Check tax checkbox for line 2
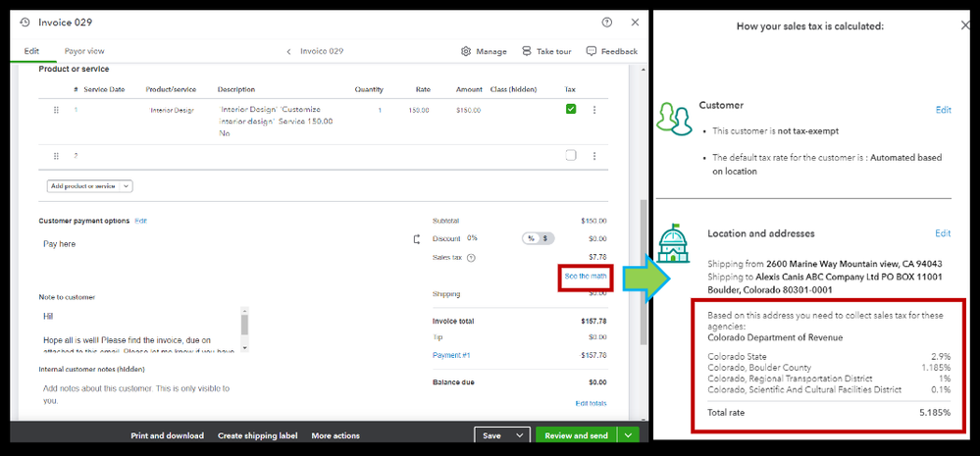Viewport: 980px width, 456px height. 571,156
